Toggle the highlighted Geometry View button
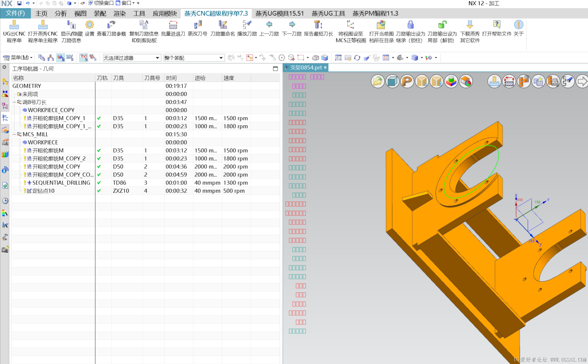 coord(60,58)
